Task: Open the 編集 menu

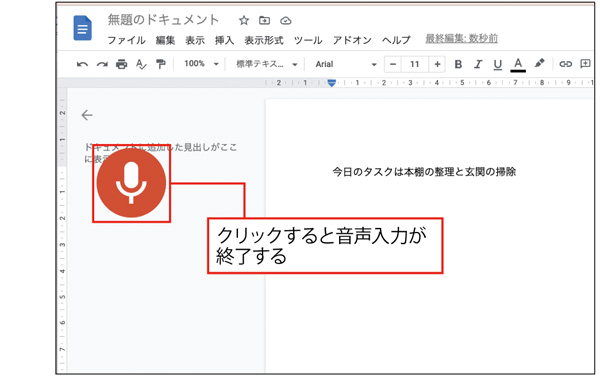Action: coord(165,40)
